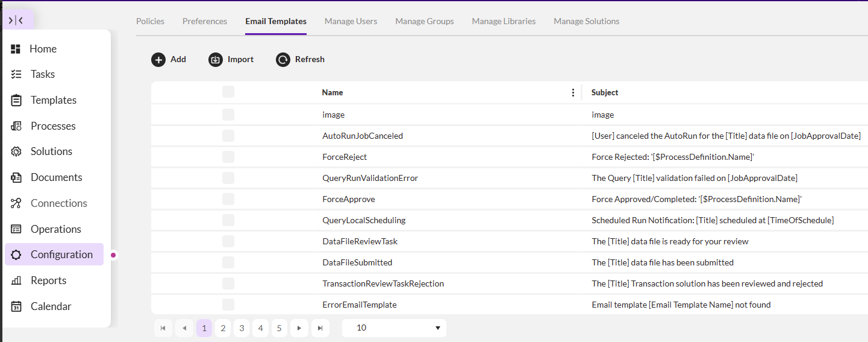
Task: Click the Reports bar-chart icon
Action: point(16,280)
